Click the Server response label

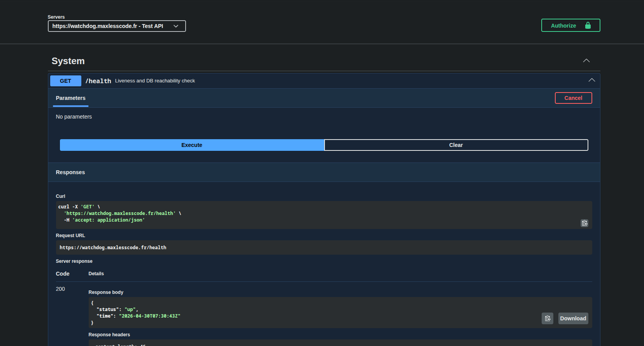point(74,261)
